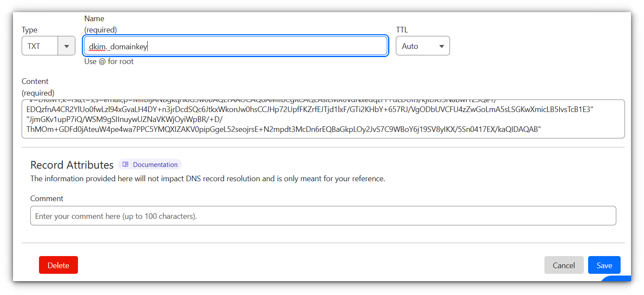The image size is (644, 295).
Task: Click the underlined word dkim in Name field
Action: 97,47
